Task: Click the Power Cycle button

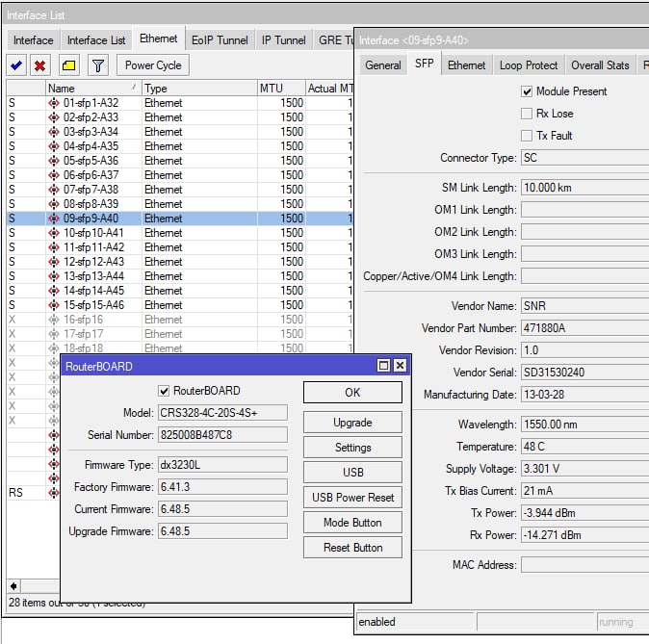Action: [x=153, y=65]
